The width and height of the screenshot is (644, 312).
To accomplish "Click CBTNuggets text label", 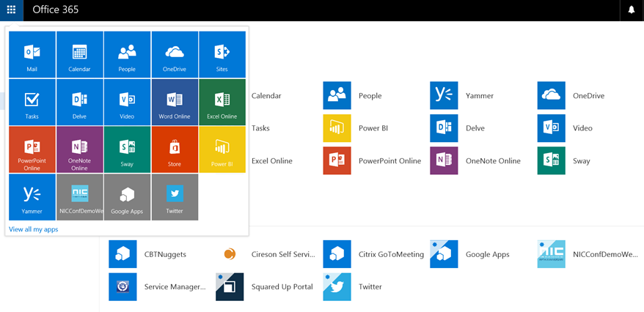I will point(165,254).
